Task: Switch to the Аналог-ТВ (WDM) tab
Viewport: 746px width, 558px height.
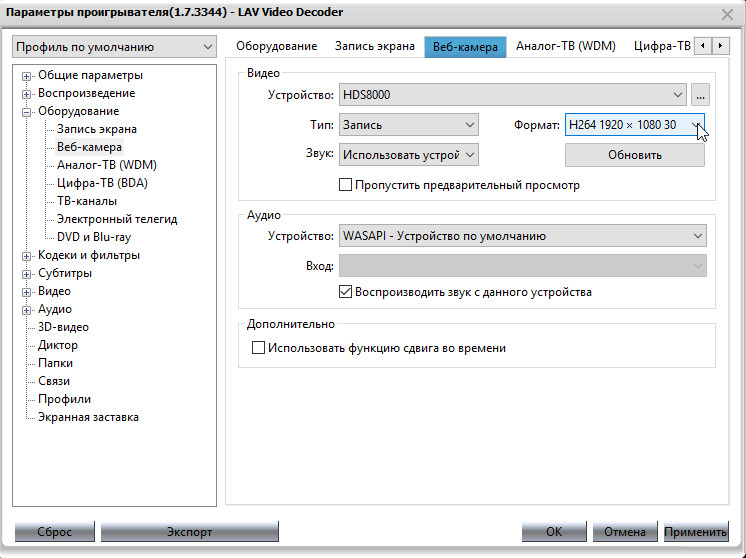Action: pos(565,46)
